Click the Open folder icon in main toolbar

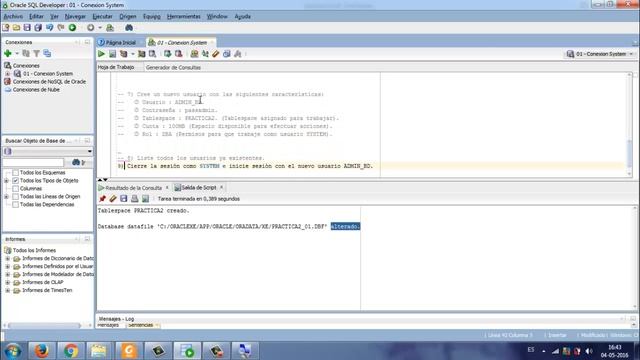(x=16, y=28)
